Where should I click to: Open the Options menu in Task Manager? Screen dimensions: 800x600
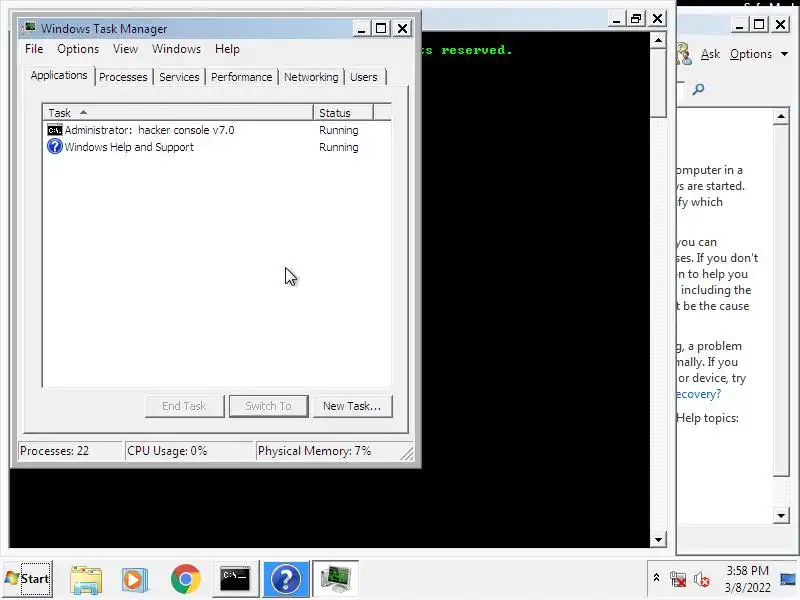coord(78,49)
